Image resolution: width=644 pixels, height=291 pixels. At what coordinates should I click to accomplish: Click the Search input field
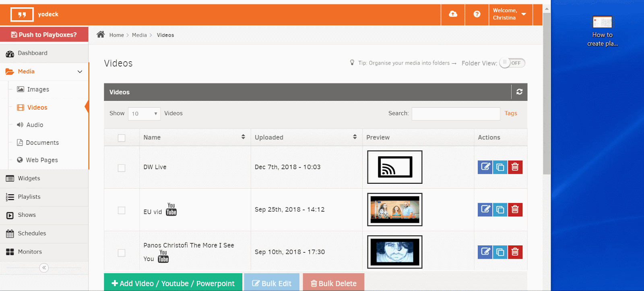(x=456, y=114)
